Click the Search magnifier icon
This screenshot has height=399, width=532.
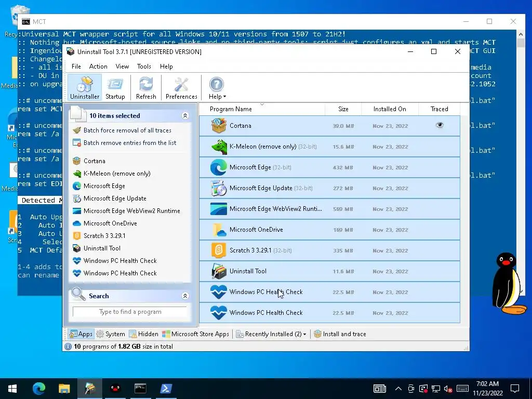(78, 294)
